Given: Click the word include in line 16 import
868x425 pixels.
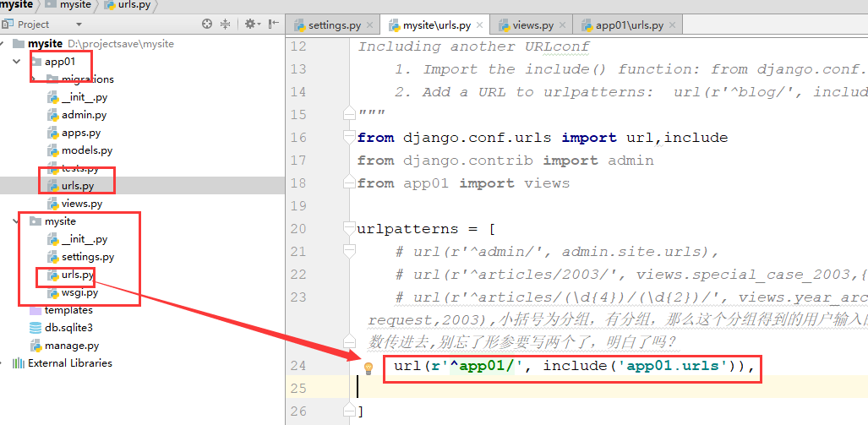Looking at the screenshot, I should [x=696, y=137].
